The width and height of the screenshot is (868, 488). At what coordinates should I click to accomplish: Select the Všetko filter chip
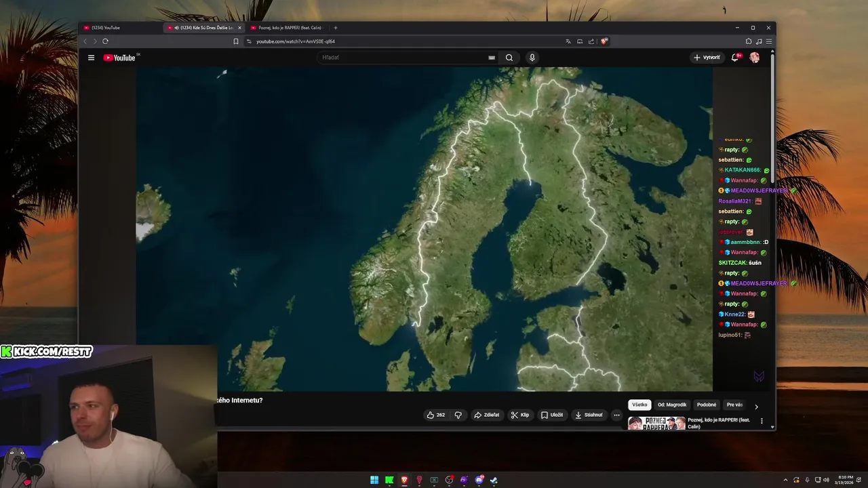pos(639,405)
